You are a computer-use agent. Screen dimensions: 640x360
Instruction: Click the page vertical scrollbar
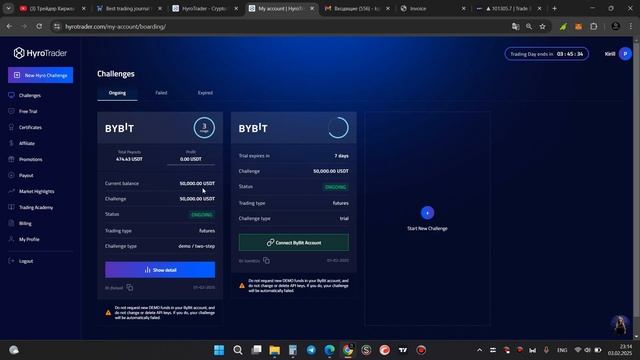click(636, 180)
